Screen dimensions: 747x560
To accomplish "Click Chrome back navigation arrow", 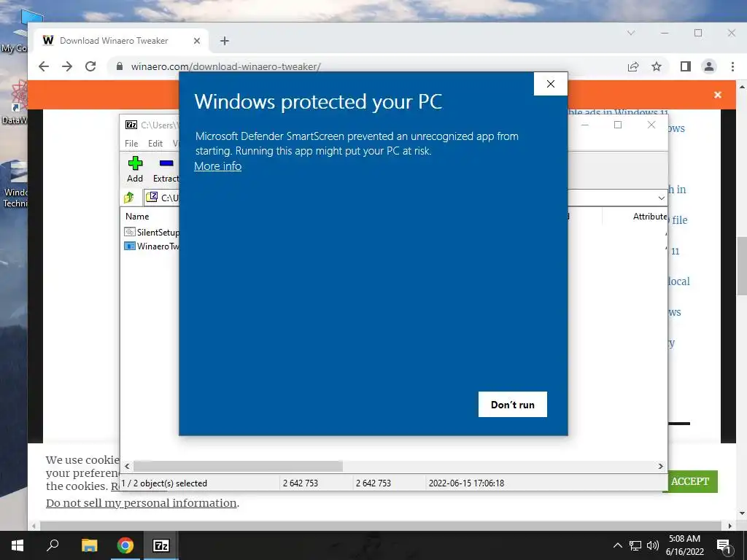I will 43,66.
